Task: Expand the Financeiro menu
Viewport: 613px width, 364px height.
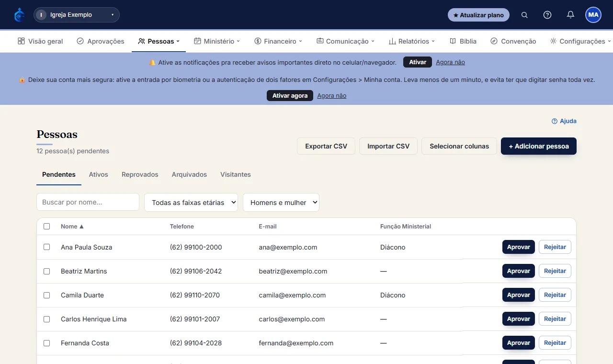Action: tap(278, 41)
